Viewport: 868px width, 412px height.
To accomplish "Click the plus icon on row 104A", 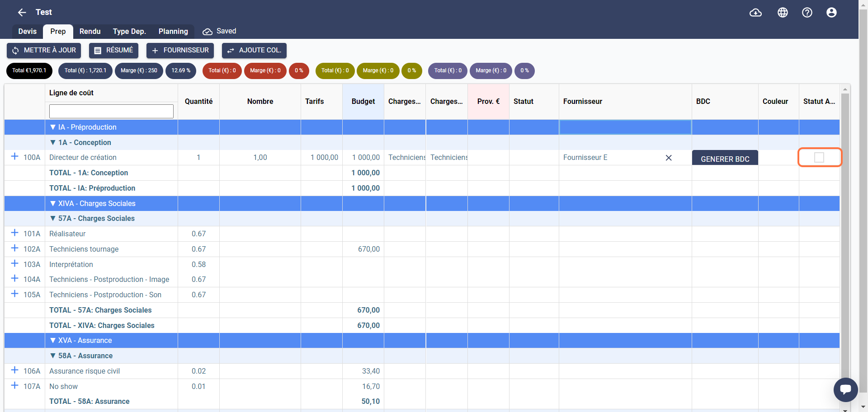I will point(14,278).
